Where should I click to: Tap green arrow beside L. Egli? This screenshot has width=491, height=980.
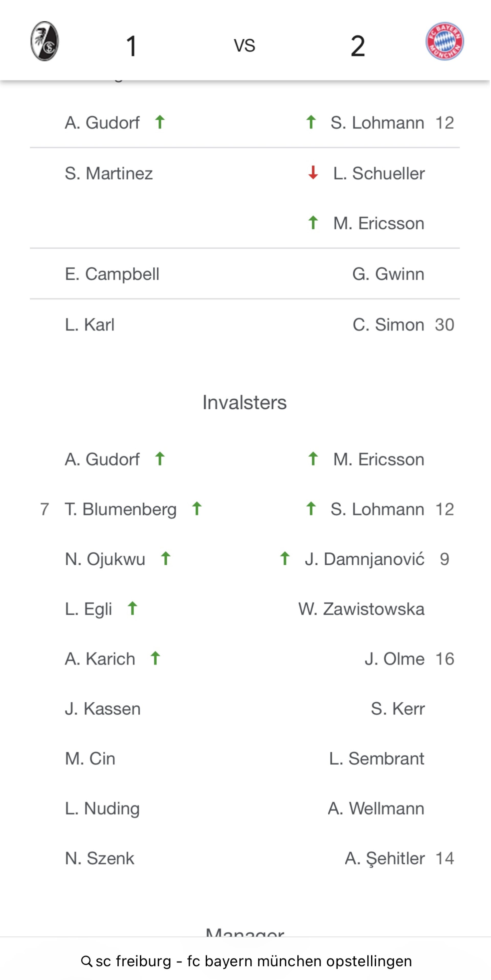point(132,608)
